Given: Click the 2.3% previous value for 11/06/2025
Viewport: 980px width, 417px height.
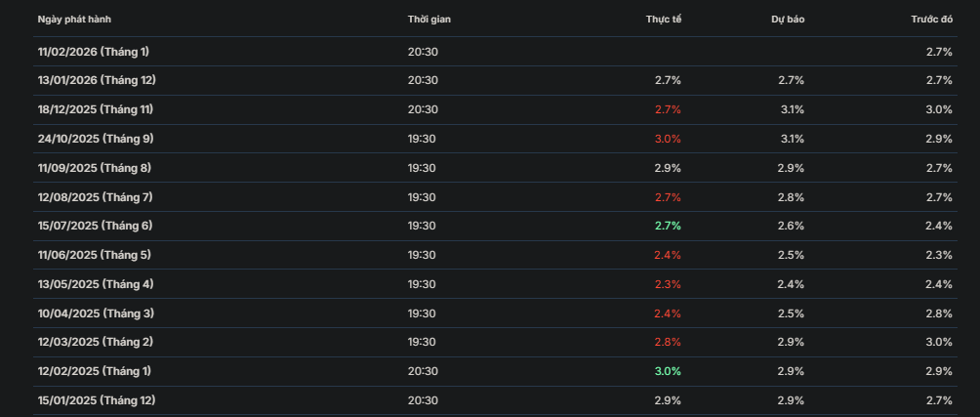Looking at the screenshot, I should (938, 255).
